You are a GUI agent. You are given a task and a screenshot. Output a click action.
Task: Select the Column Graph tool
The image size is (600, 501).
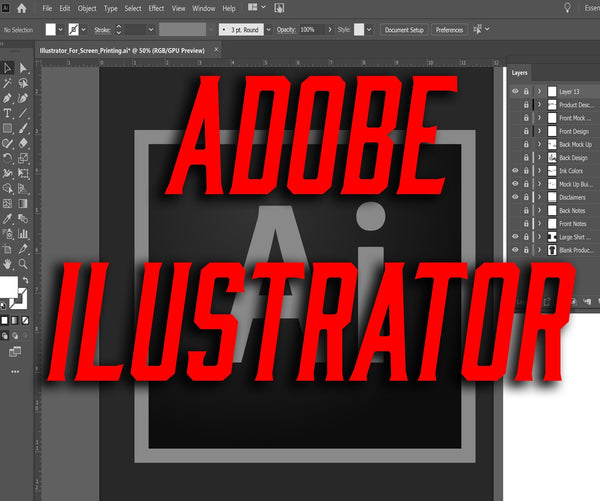coord(23,234)
